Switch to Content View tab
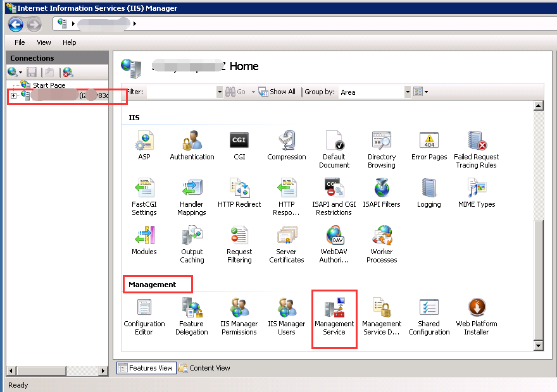The width and height of the screenshot is (557, 392). coord(204,368)
